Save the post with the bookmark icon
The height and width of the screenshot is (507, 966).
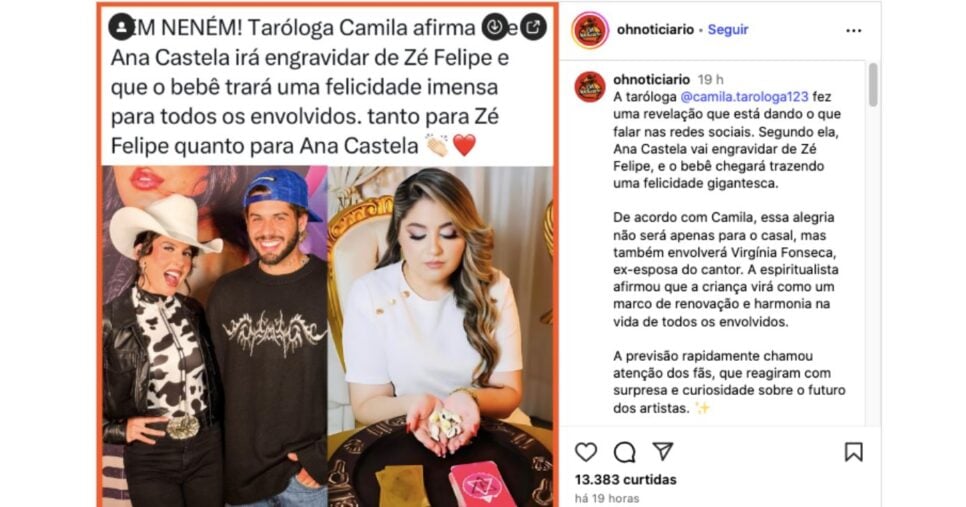tap(853, 452)
